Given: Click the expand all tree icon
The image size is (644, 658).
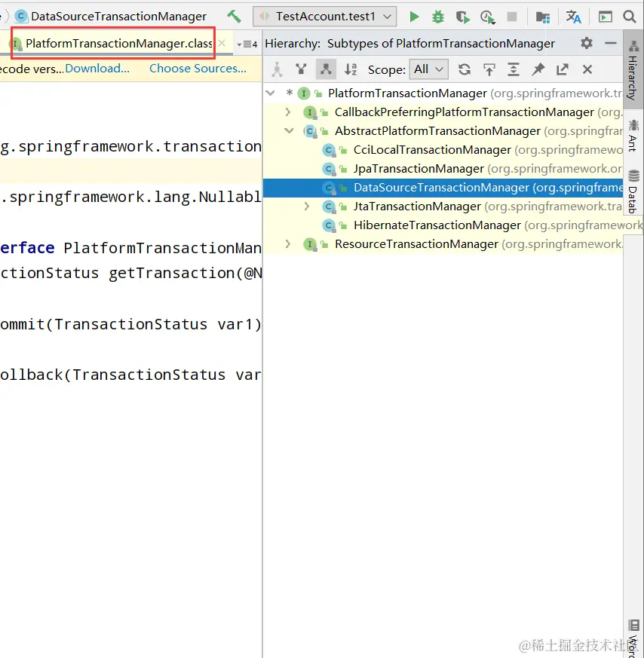Looking at the screenshot, I should tap(513, 69).
